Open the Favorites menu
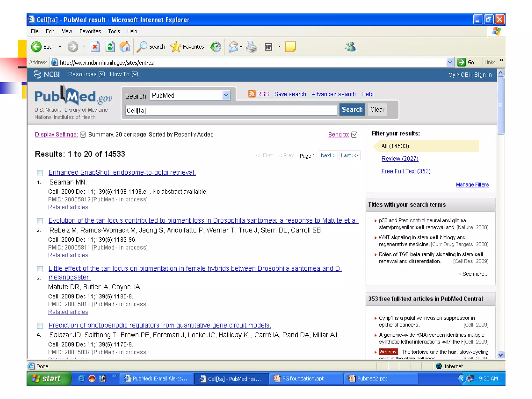 [x=90, y=31]
